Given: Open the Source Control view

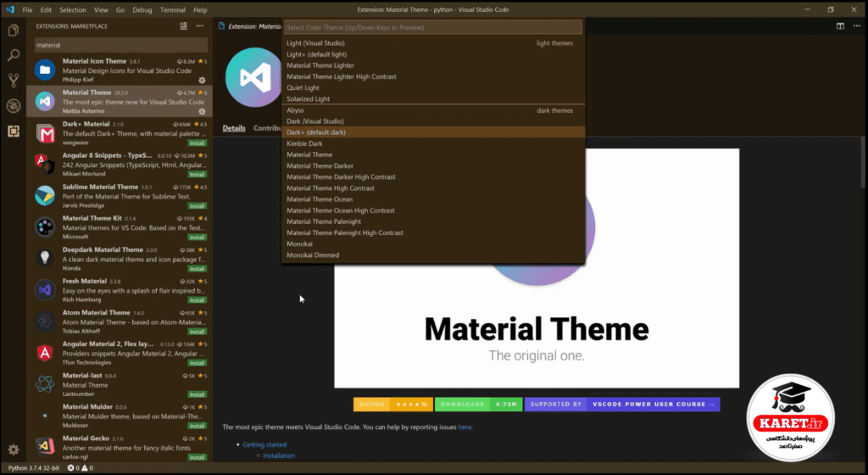Looking at the screenshot, I should point(14,81).
